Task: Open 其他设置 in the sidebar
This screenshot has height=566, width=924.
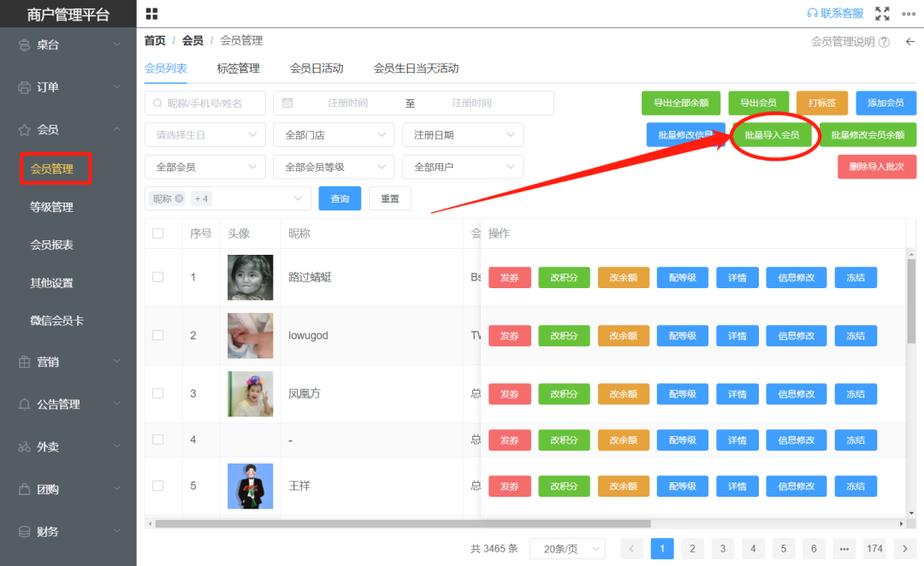Action: click(52, 283)
